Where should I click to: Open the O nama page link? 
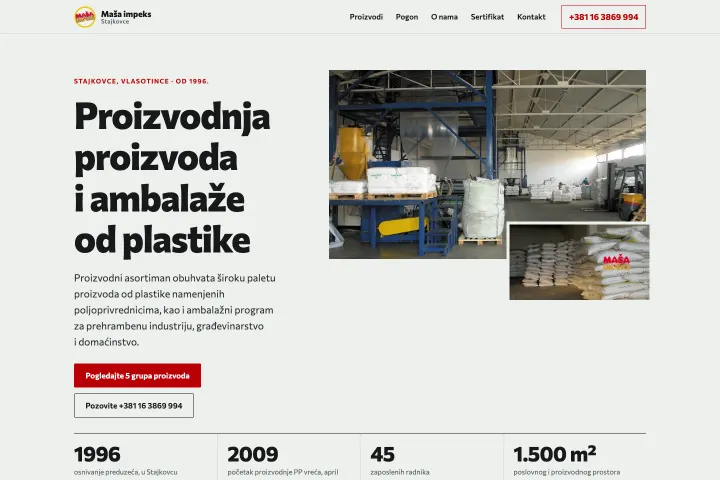(444, 17)
